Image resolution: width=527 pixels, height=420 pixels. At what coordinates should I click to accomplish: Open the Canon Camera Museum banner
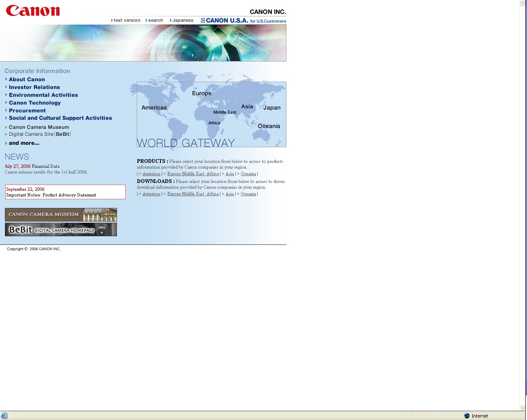click(61, 215)
